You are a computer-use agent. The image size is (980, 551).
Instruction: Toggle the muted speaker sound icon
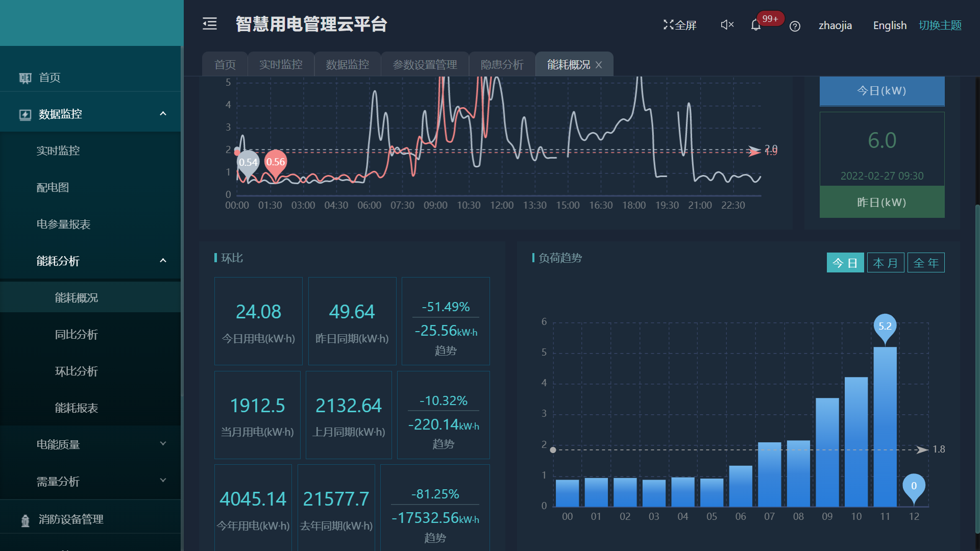(x=727, y=24)
